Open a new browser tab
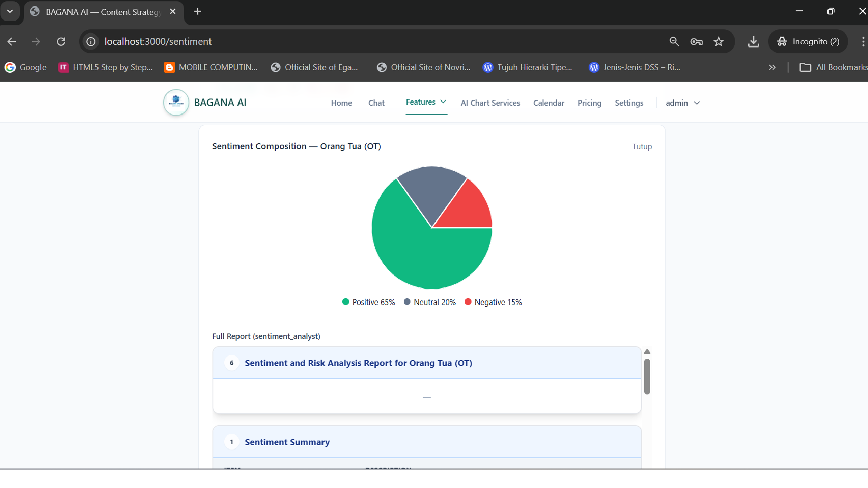 point(197,11)
